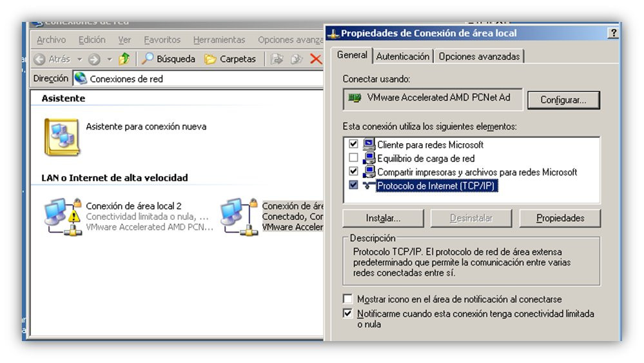Click the forward navigation arrow icon
The width and height of the screenshot is (644, 363).
(94, 59)
